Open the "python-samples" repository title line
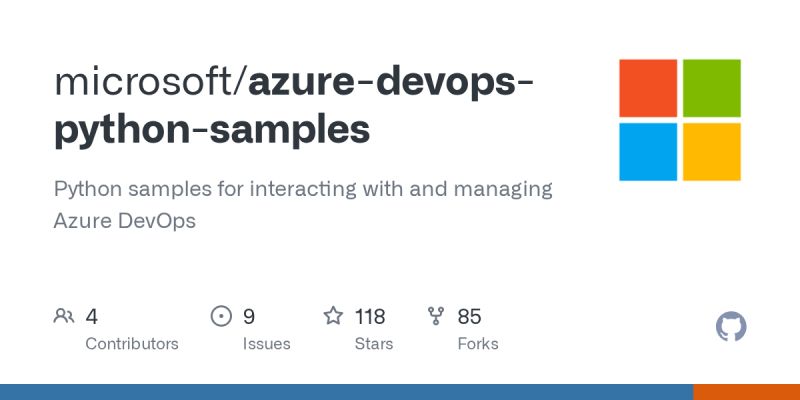Viewport: 800px width, 400px height. [211, 130]
